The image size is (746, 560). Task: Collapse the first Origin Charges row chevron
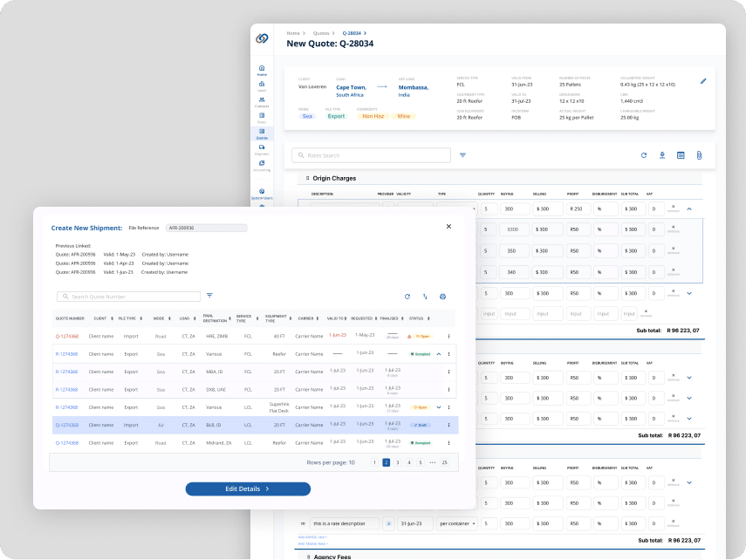click(x=688, y=208)
